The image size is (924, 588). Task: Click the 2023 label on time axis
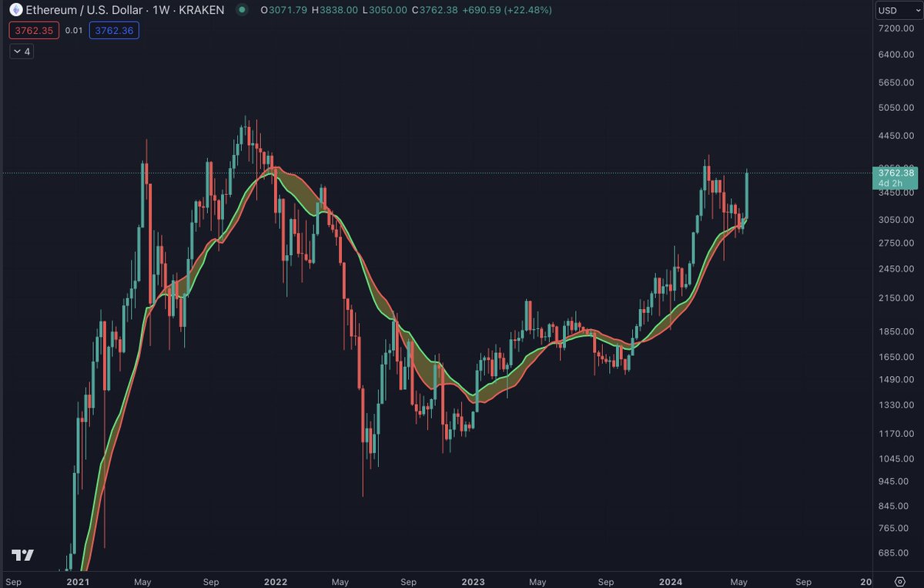tap(474, 581)
